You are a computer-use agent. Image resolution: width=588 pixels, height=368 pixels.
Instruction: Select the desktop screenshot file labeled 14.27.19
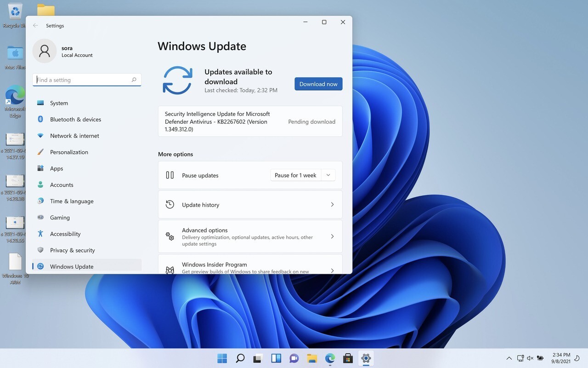15,146
